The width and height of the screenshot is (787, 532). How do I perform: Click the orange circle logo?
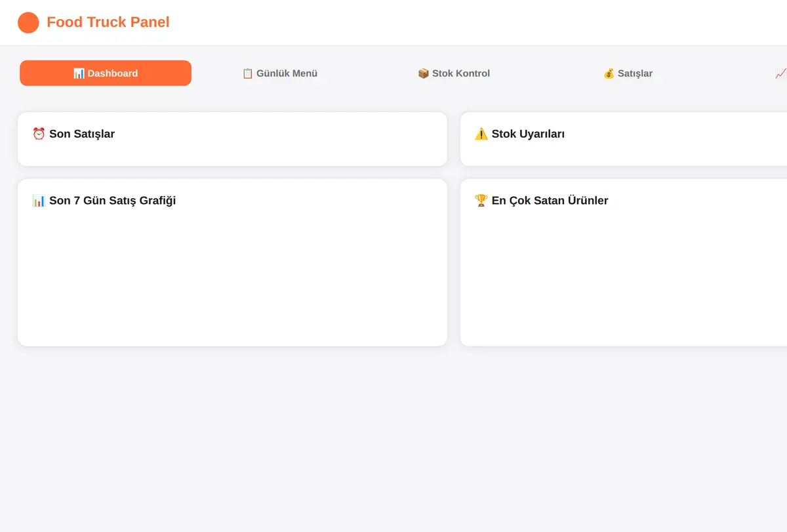pyautogui.click(x=28, y=23)
